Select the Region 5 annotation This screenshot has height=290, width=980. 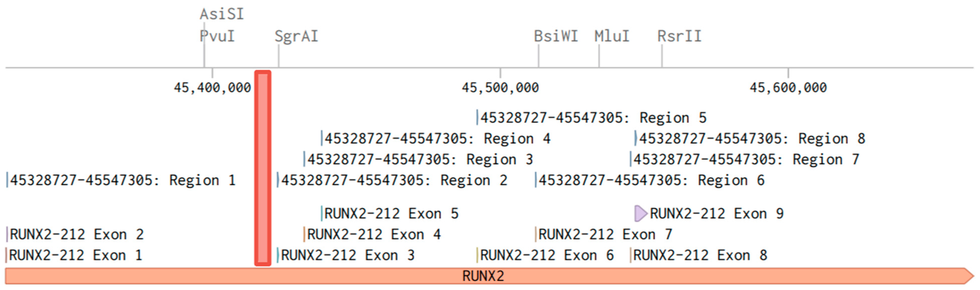coord(593,118)
